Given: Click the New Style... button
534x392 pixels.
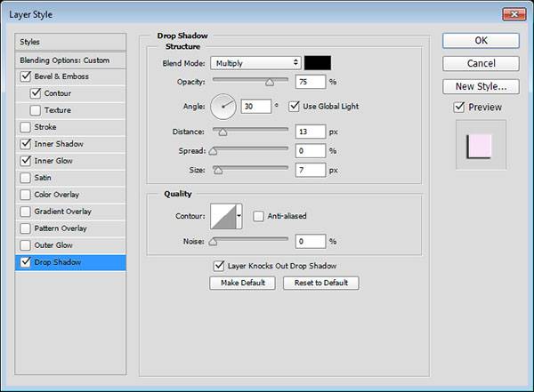Looking at the screenshot, I should [x=480, y=86].
